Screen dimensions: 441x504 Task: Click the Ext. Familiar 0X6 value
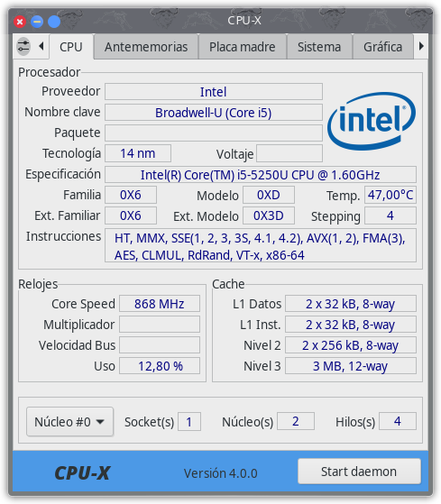[131, 215]
